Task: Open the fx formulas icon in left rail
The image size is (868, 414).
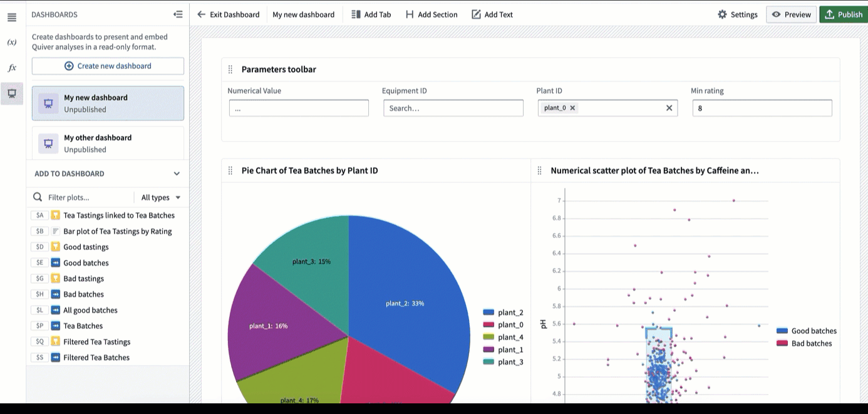Action: (12, 68)
